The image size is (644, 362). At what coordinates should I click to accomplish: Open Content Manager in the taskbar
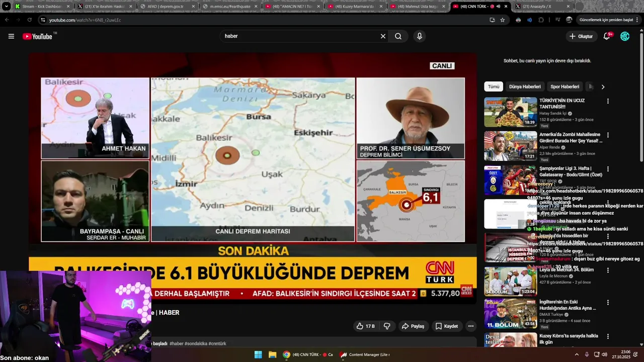point(365,354)
